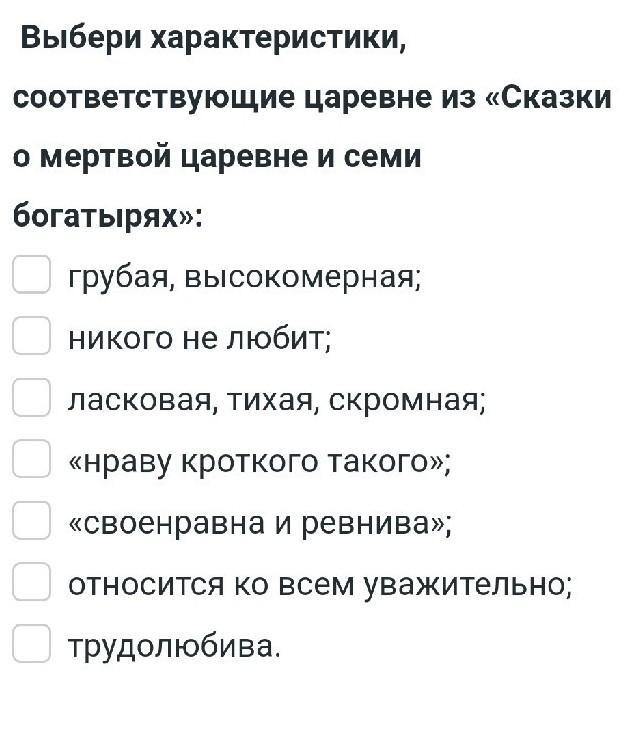Toggle the «своенравна и ревнива» checkbox

click(31, 521)
